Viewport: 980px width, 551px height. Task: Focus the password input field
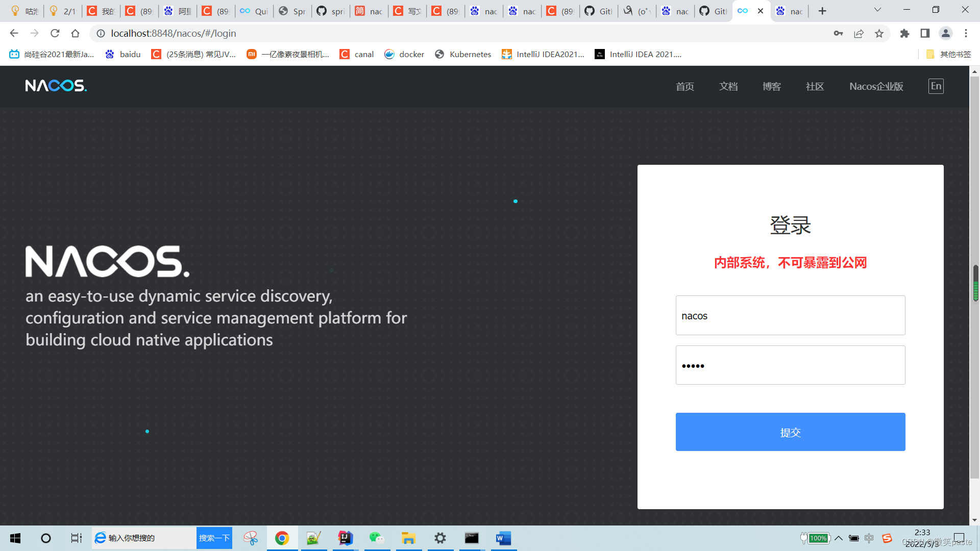pyautogui.click(x=790, y=365)
